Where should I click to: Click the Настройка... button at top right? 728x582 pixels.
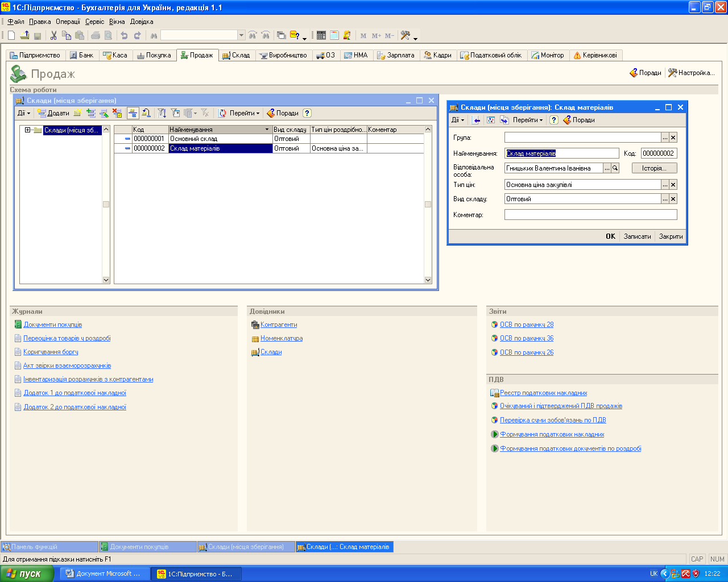pos(692,73)
